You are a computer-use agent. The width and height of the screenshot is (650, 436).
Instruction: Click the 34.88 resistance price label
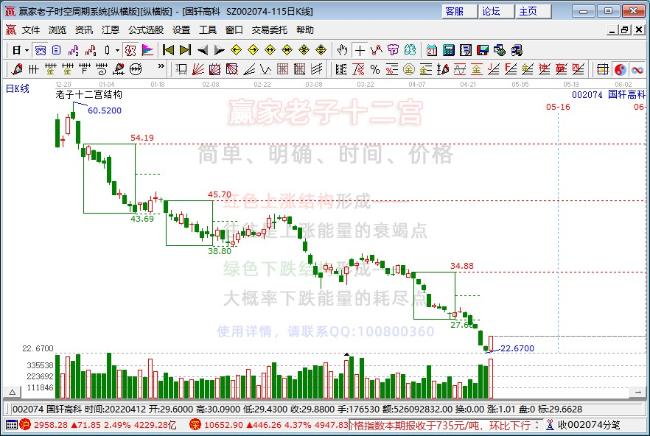[461, 266]
